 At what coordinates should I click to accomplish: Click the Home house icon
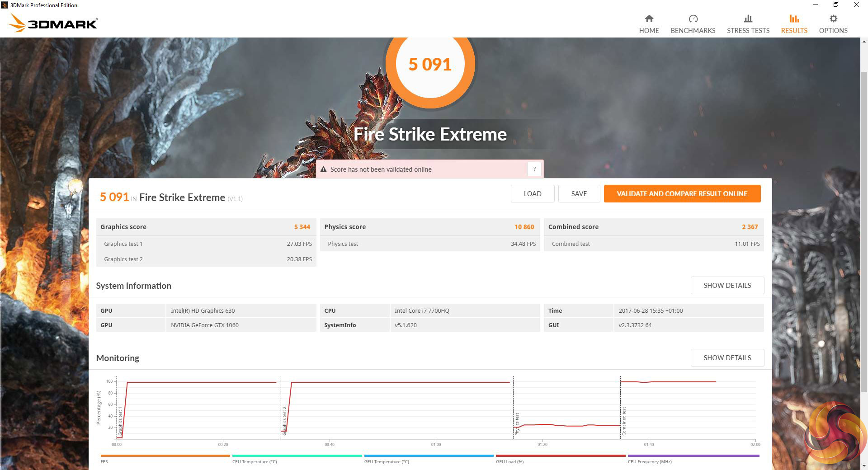click(x=649, y=19)
